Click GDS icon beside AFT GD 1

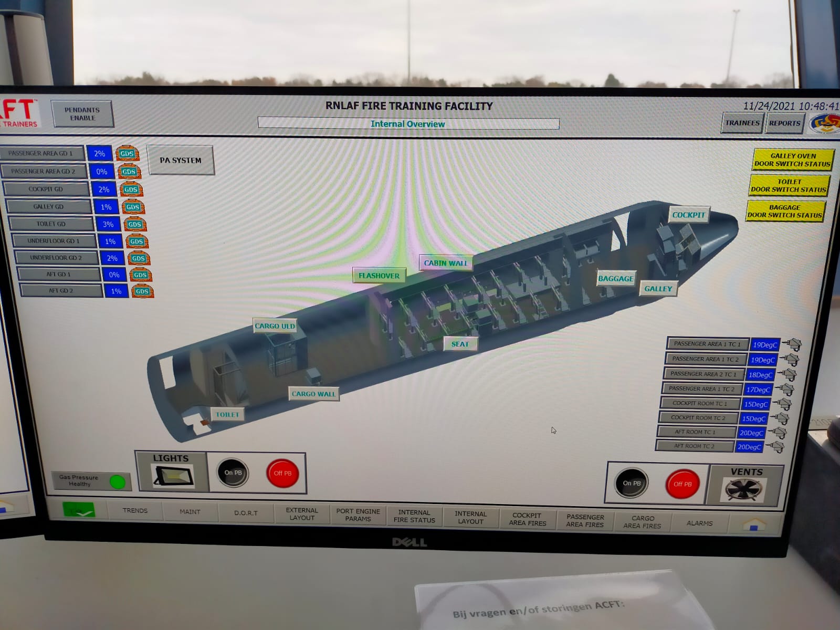pyautogui.click(x=141, y=275)
